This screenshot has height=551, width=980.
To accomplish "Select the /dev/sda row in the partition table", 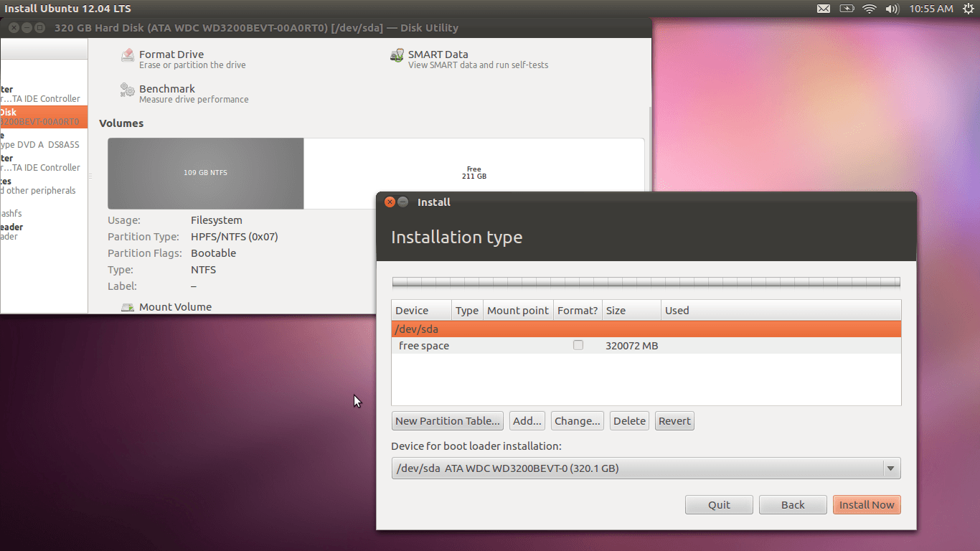I will [x=646, y=329].
